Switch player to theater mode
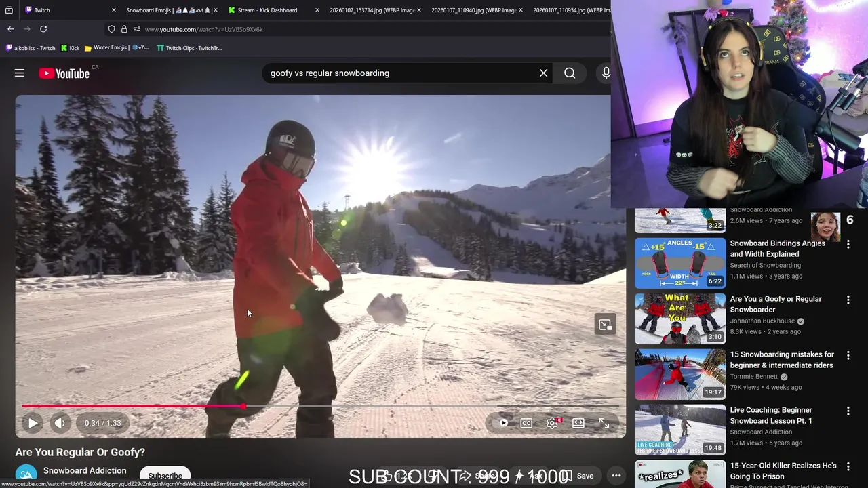Screen dimensions: 868x488 tap(578, 423)
